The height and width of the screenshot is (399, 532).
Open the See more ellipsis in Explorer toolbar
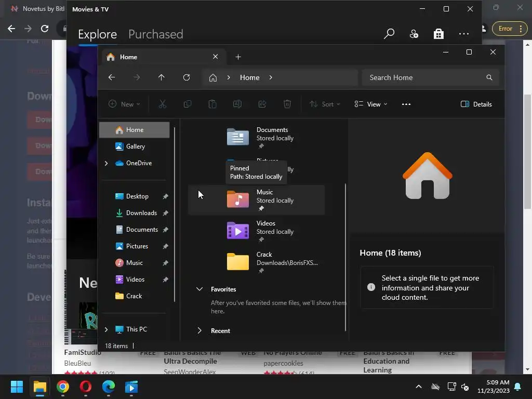pos(406,104)
